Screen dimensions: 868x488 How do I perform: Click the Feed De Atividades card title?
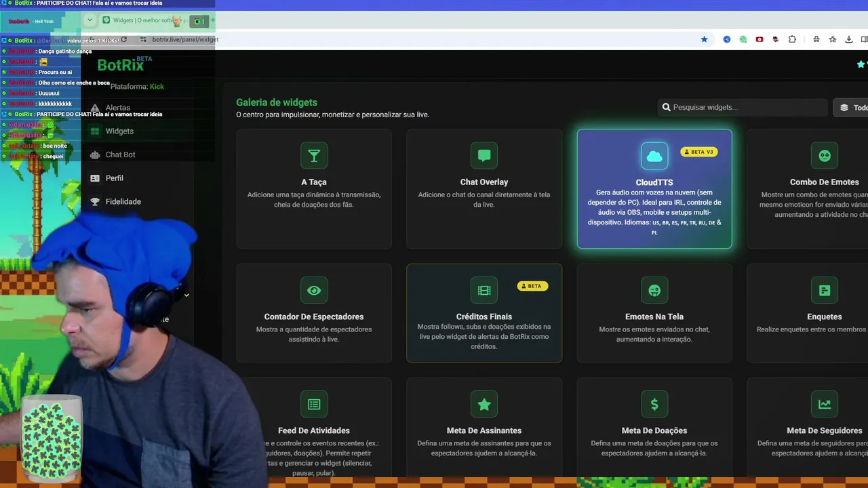pos(314,430)
